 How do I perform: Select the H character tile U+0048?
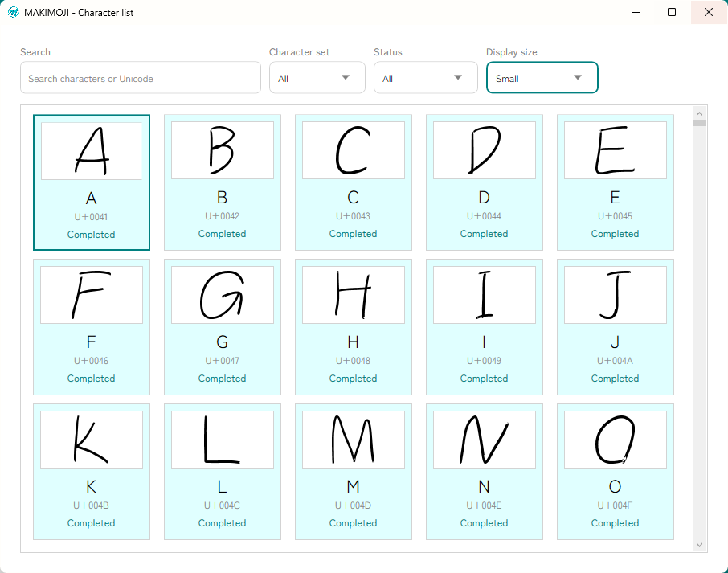click(354, 327)
